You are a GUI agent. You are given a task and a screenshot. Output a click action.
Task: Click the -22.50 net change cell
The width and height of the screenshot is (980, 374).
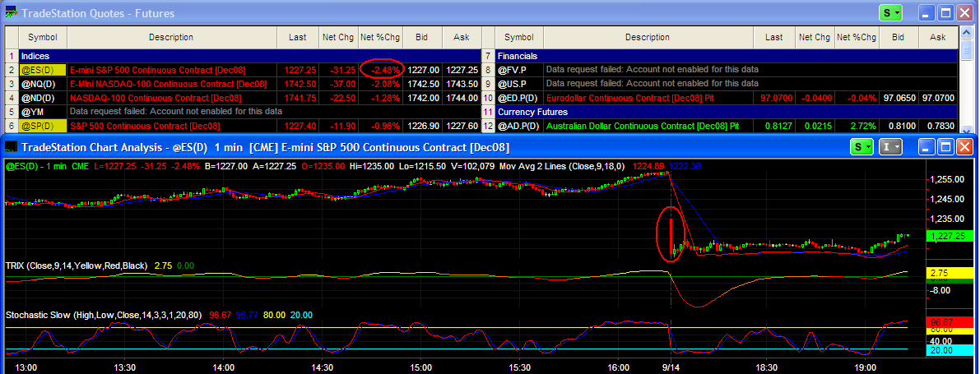click(338, 97)
